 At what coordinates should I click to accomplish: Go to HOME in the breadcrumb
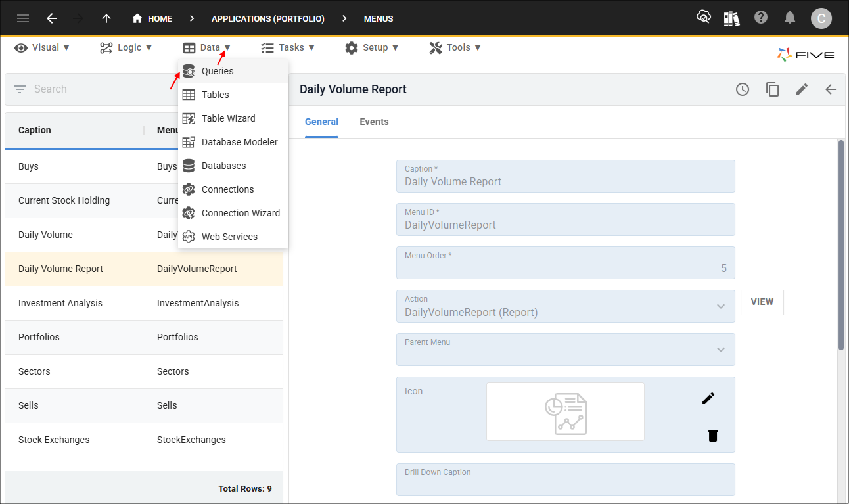152,18
